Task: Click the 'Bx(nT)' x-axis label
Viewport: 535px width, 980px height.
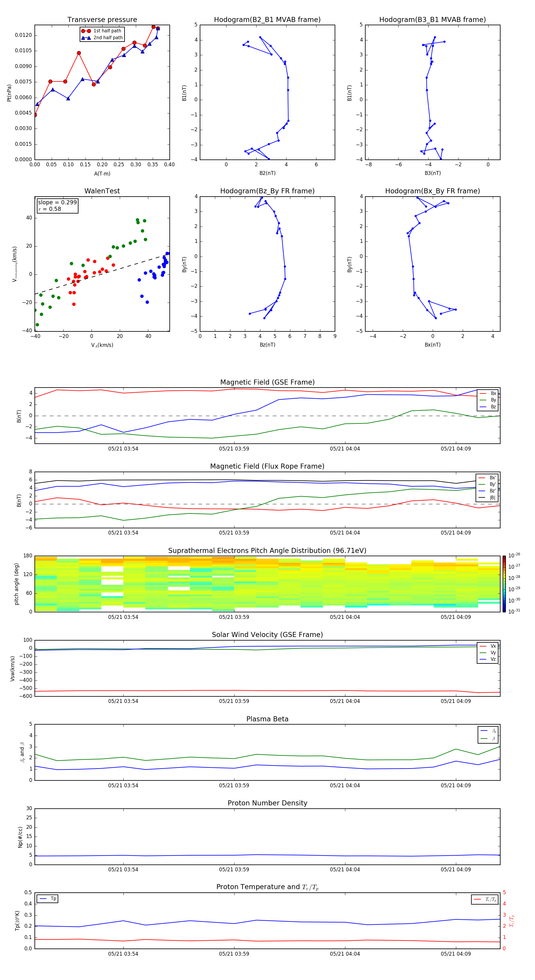Action: pyautogui.click(x=432, y=345)
